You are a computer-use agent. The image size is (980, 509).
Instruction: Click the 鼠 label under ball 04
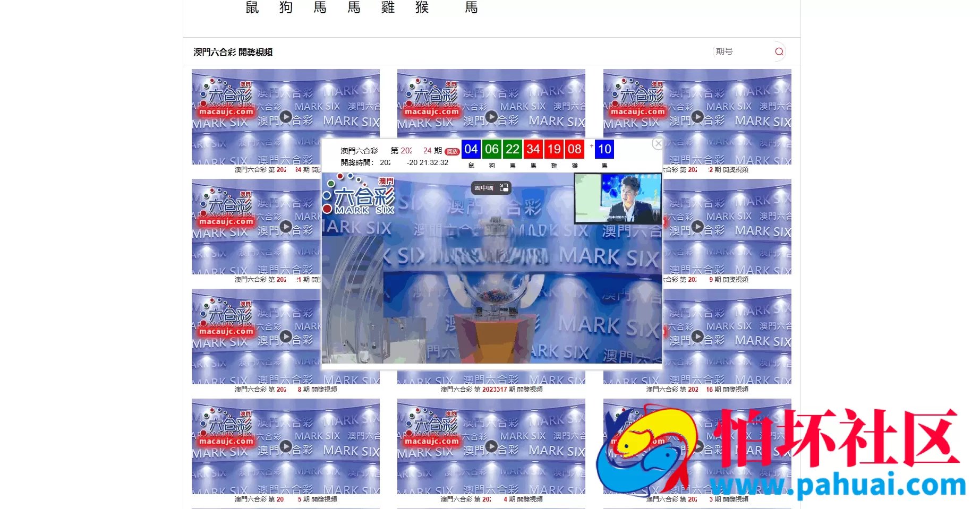471,166
